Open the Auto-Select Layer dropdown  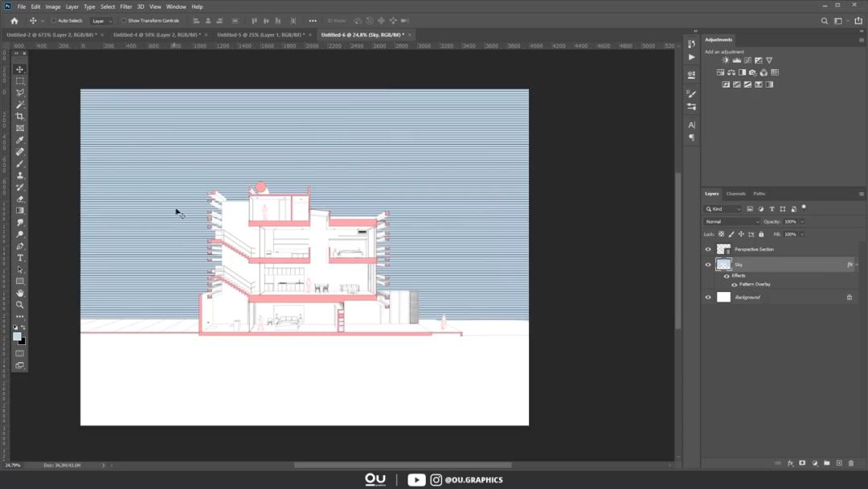[x=102, y=21]
